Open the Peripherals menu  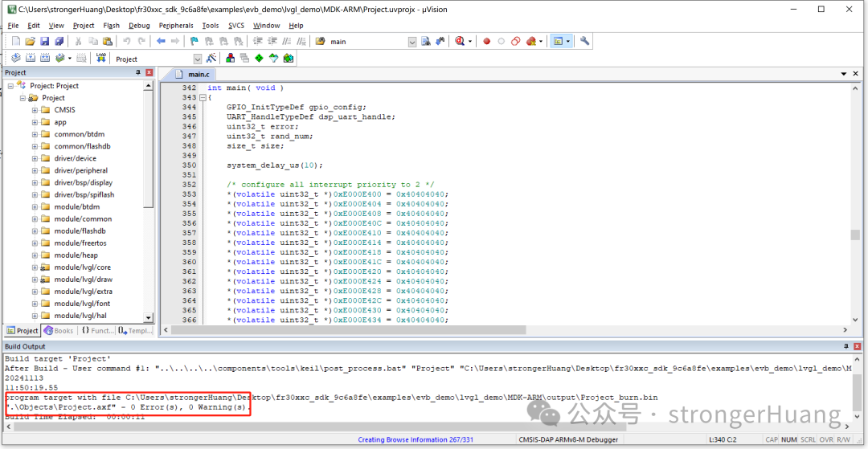176,26
